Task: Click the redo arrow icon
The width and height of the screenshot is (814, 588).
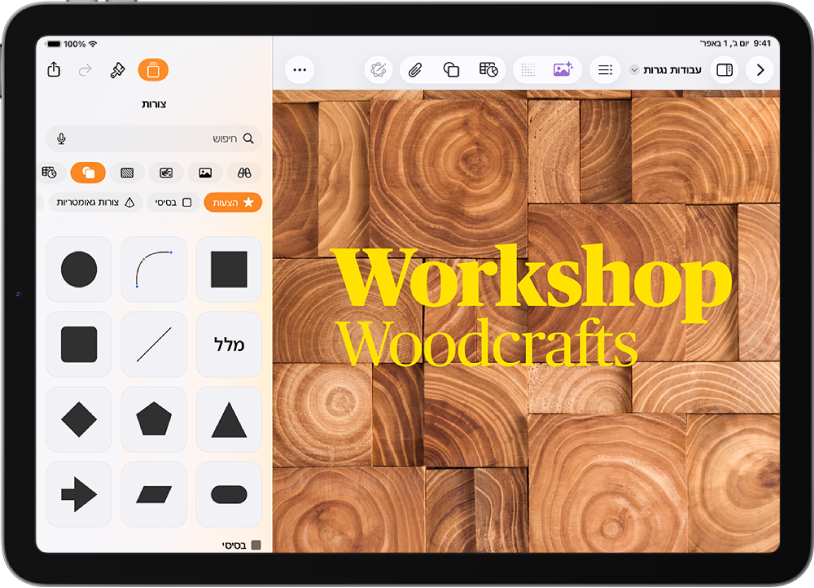Action: [x=85, y=70]
